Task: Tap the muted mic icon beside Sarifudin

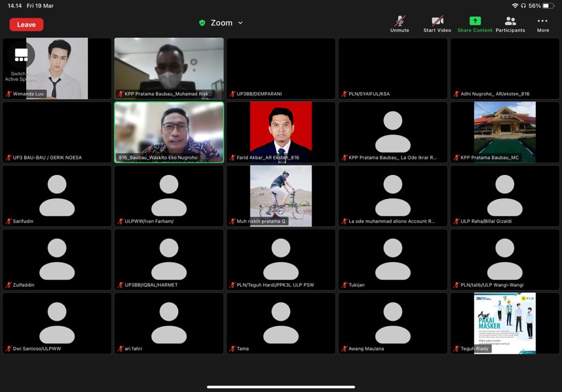Action: tap(9, 221)
